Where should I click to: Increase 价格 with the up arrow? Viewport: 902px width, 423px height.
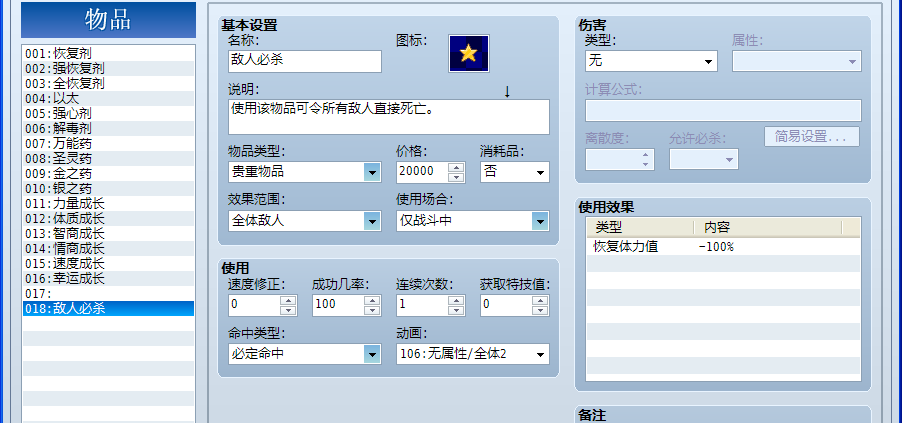click(456, 167)
